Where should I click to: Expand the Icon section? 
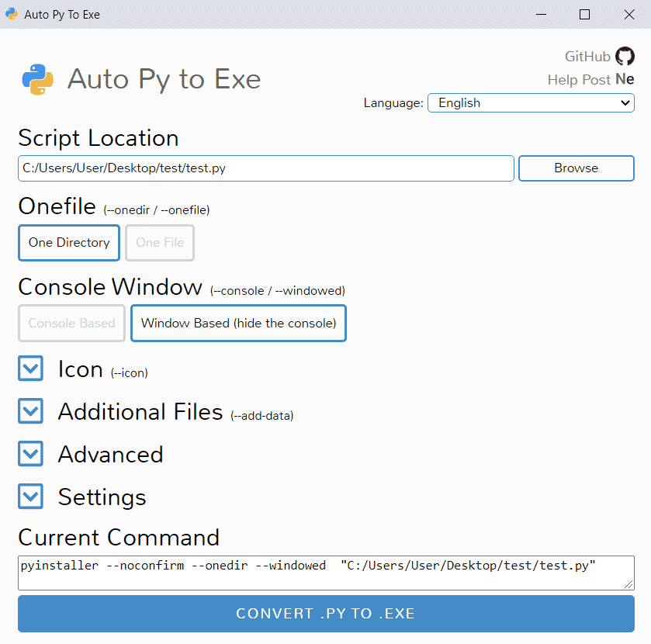tap(31, 369)
